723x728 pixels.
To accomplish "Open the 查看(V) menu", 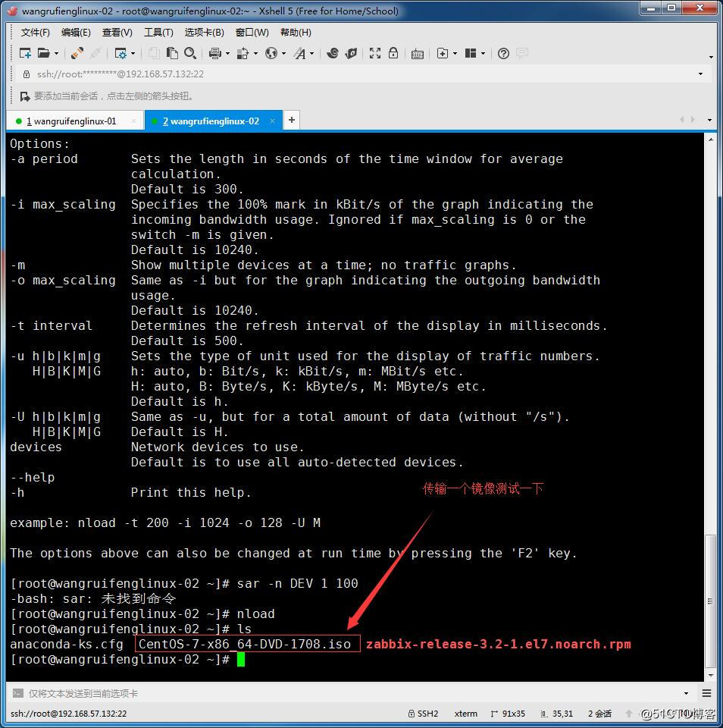I will (x=117, y=33).
